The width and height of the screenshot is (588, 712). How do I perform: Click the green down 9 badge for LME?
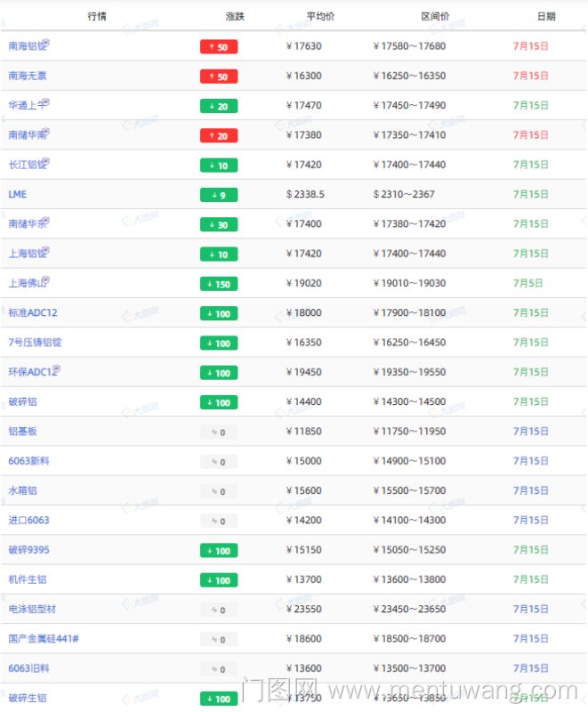click(219, 195)
